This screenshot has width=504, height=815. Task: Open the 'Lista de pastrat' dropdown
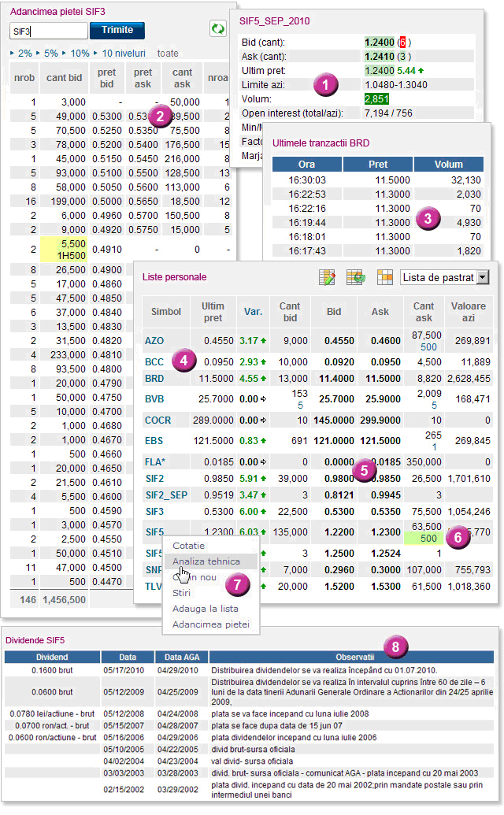(x=445, y=277)
